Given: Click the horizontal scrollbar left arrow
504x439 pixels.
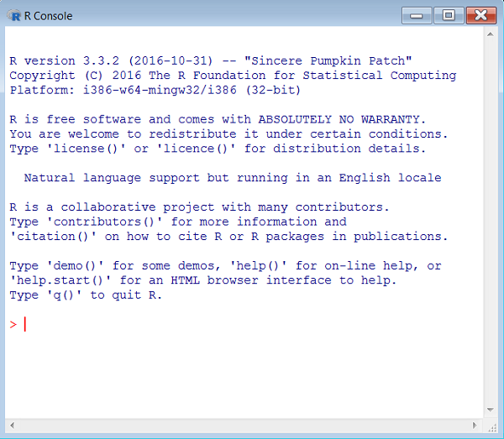Looking at the screenshot, I should tap(13, 426).
